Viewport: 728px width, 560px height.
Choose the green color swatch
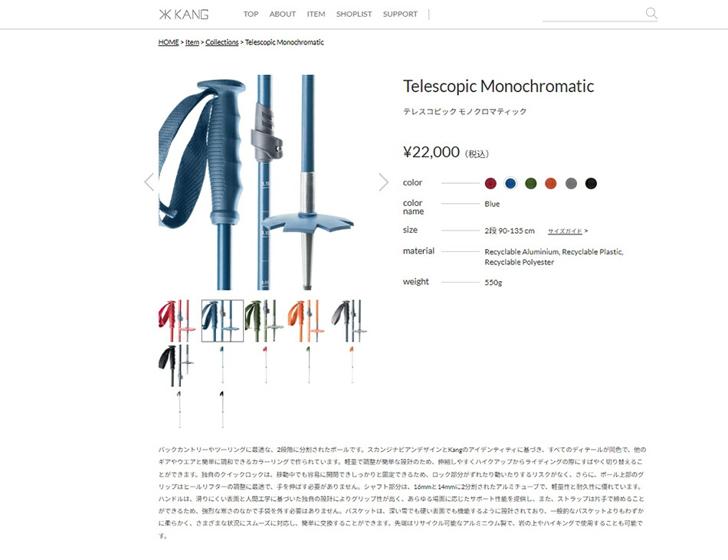(531, 183)
